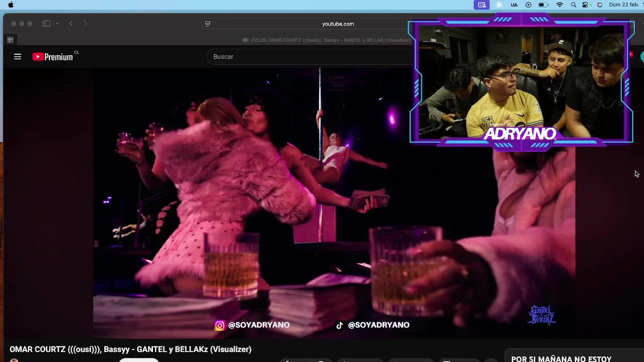Check the battery status icon
The width and height of the screenshot is (644, 362).
click(x=543, y=5)
